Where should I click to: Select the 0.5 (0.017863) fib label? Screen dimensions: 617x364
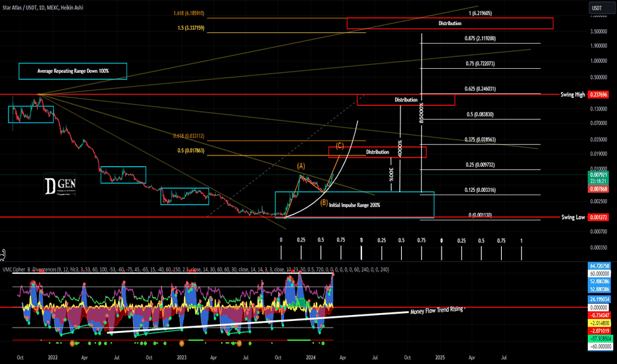click(191, 150)
